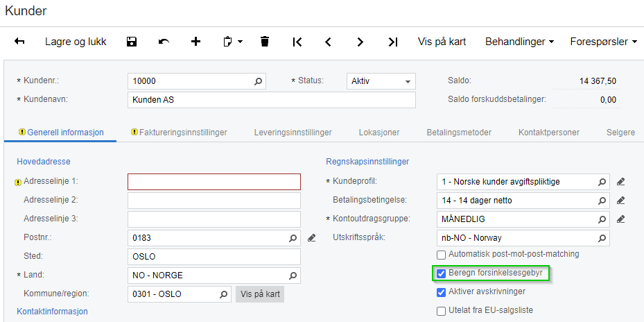Click Kunder page title

[26, 11]
